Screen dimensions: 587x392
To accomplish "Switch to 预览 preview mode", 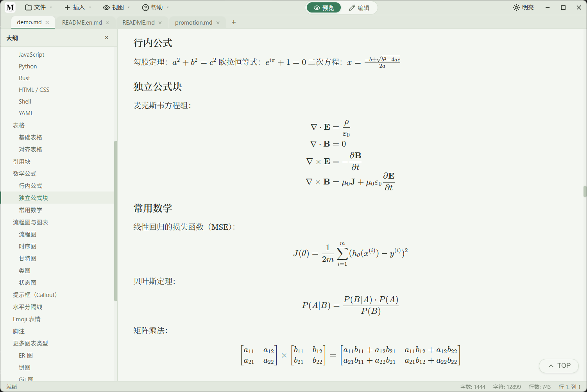I will (324, 8).
